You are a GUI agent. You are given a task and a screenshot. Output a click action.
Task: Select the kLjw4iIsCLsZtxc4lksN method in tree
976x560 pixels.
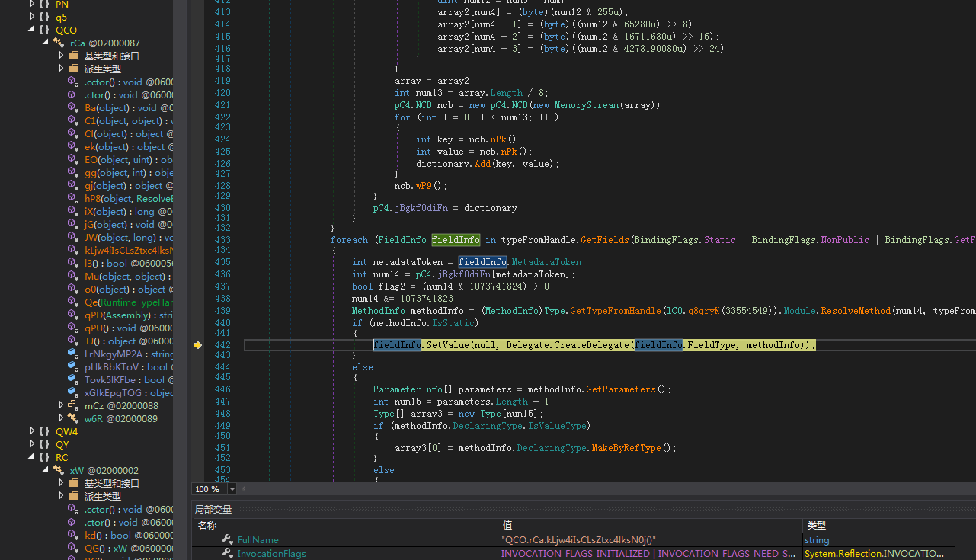coord(129,251)
